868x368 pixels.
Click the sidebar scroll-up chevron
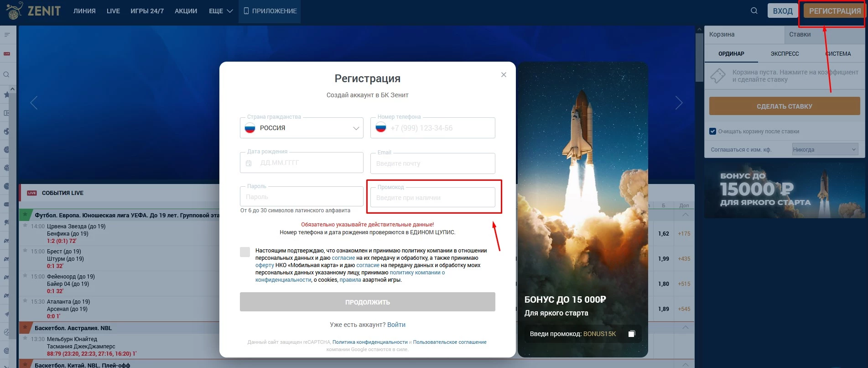click(x=12, y=89)
